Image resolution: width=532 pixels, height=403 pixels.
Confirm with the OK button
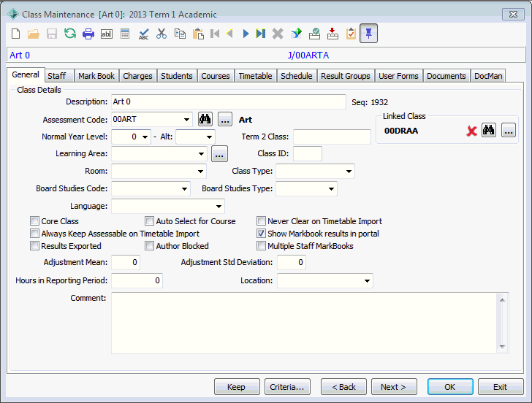450,387
